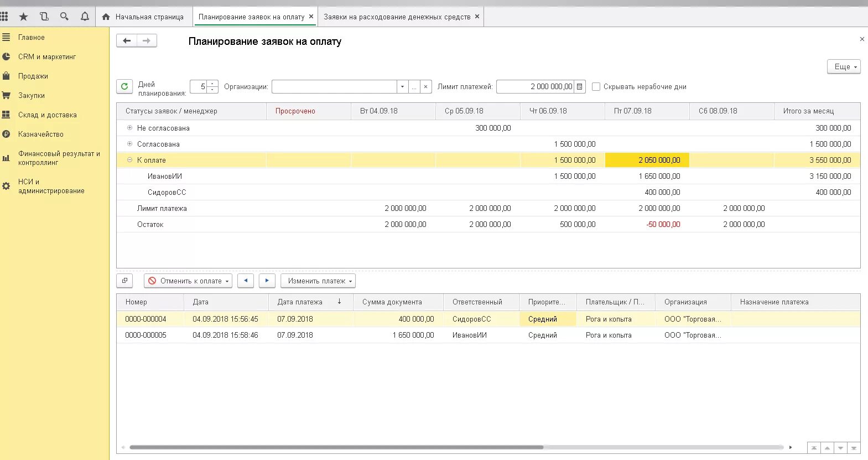The height and width of the screenshot is (460, 868).
Task: Click the Остаток row label
Action: tap(150, 224)
